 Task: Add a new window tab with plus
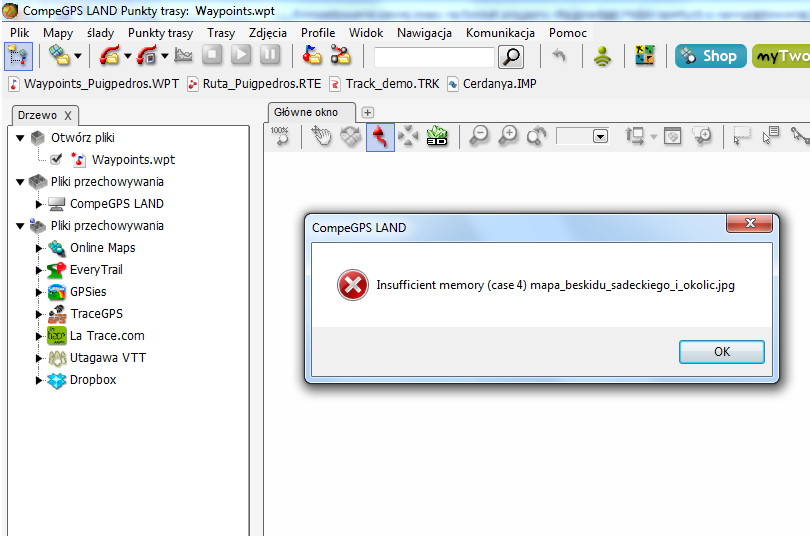tap(367, 112)
